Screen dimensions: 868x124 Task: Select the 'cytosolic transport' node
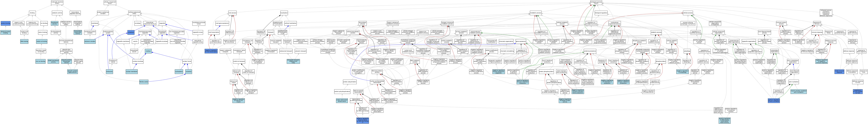coord(301,51)
